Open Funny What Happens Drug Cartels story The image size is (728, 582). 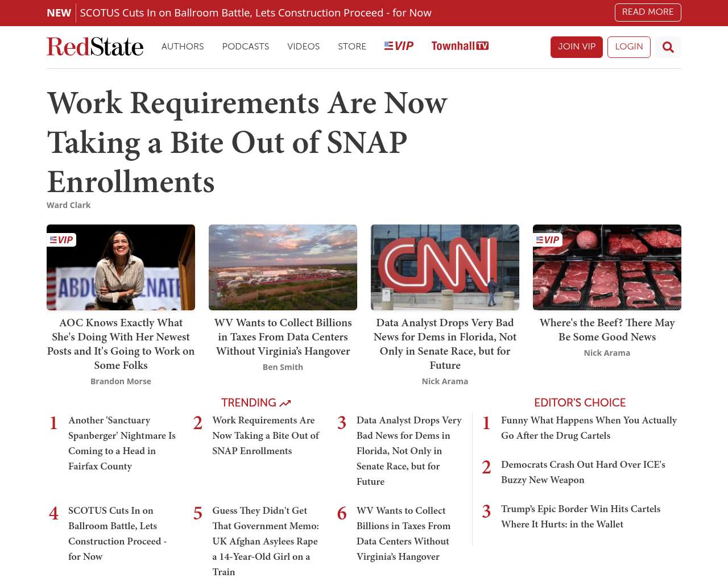click(589, 428)
